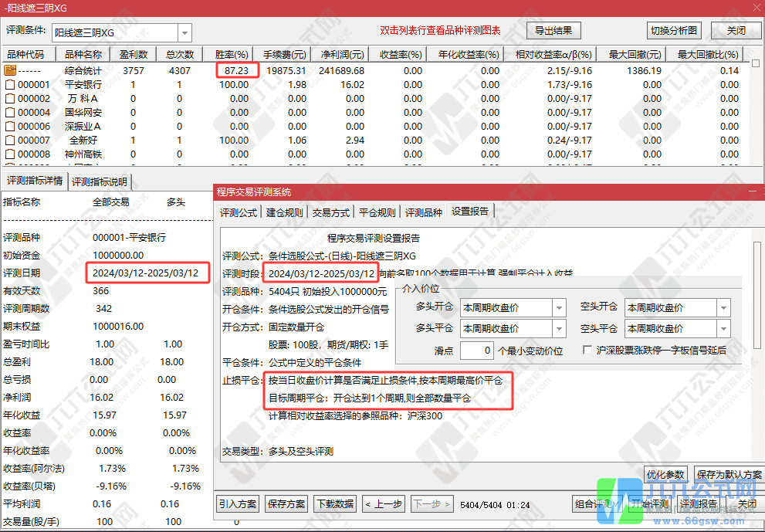The width and height of the screenshot is (765, 532).
Task: Click 下载数据 to download data
Action: [x=335, y=503]
